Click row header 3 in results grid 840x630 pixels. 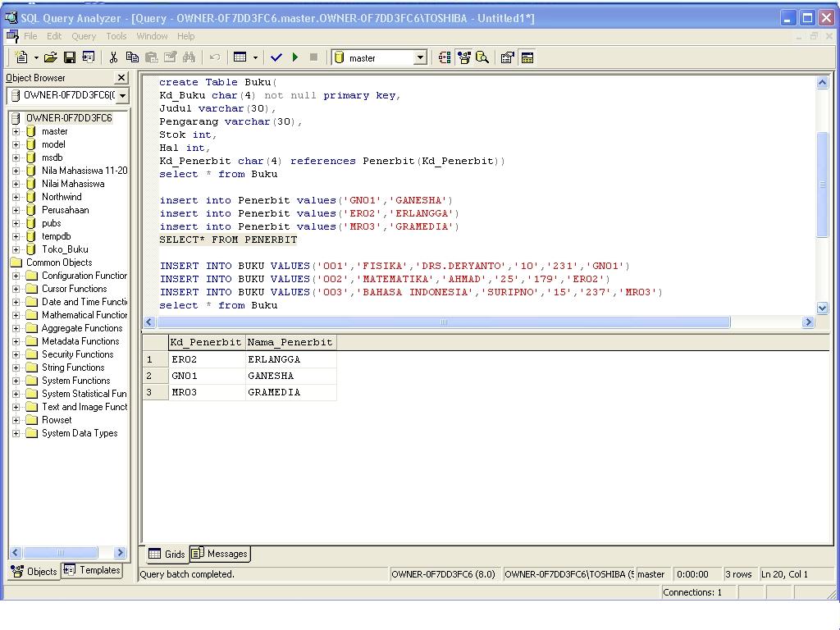click(155, 393)
